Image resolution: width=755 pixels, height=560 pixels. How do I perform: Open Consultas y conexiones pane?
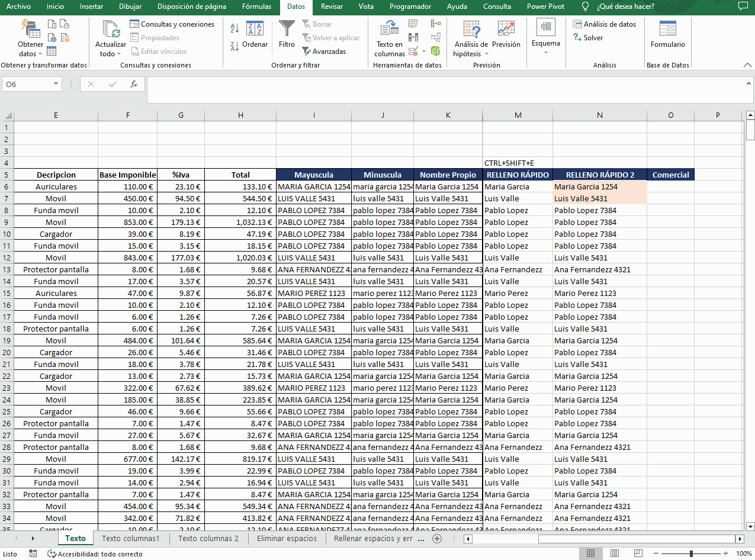(x=171, y=24)
